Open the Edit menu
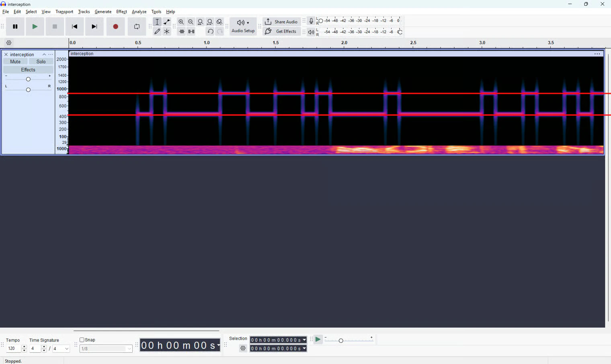This screenshot has height=364, width=611. (17, 12)
